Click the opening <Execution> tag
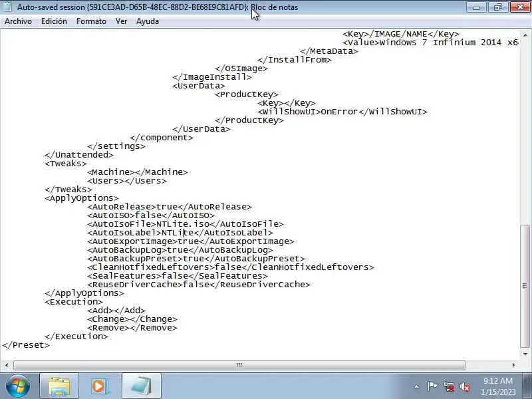The width and height of the screenshot is (532, 399). 73,302
